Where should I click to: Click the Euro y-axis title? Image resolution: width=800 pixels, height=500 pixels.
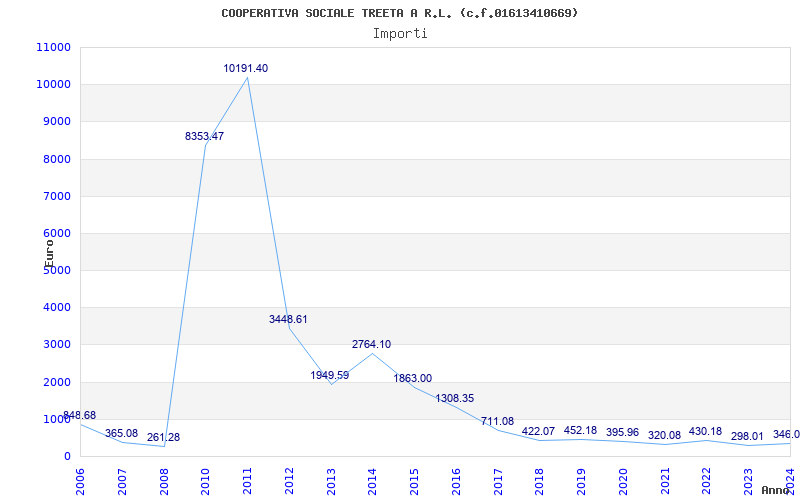49,254
